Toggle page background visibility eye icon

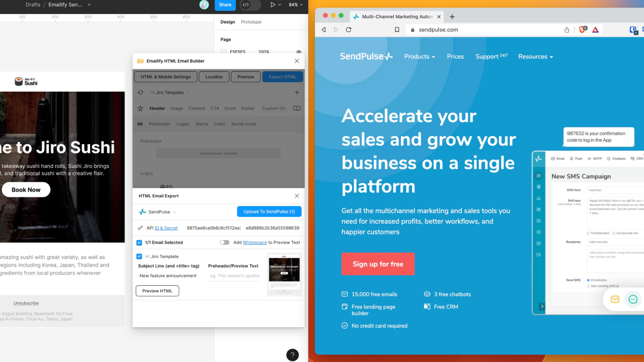tap(299, 52)
